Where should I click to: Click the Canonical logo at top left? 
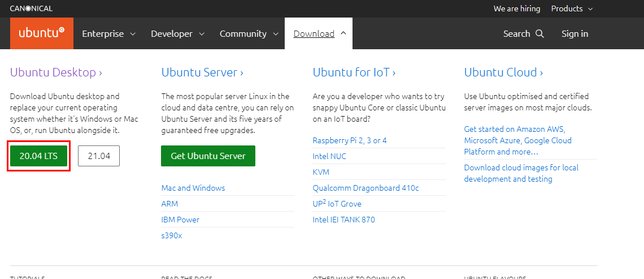click(31, 8)
